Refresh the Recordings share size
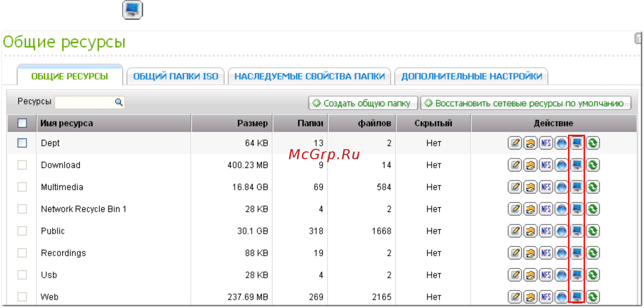 (x=593, y=253)
